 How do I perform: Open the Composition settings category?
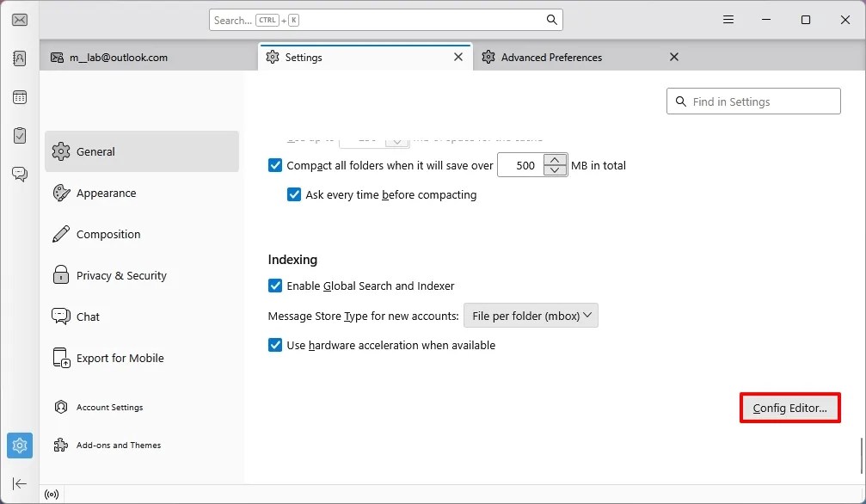coord(142,234)
